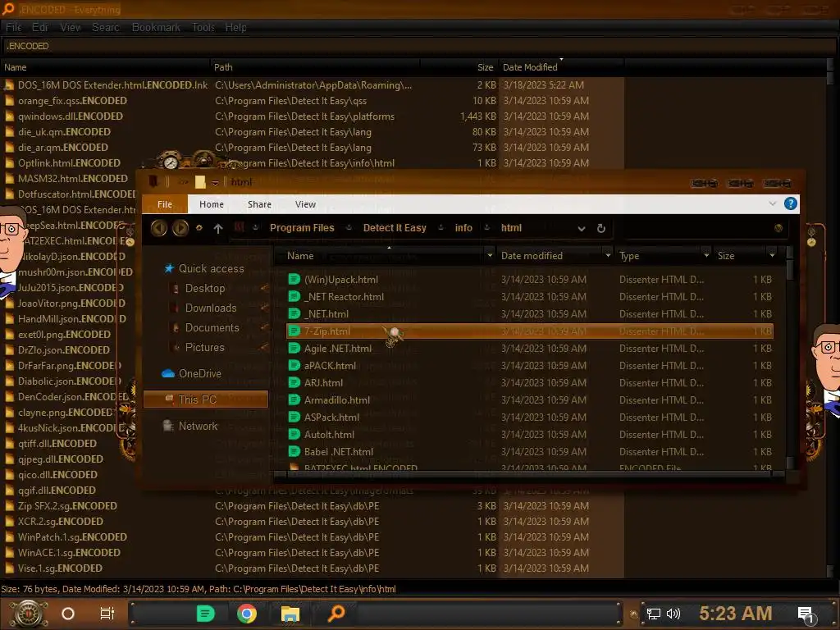Click Everything search box with .ENCODED

click(419, 46)
